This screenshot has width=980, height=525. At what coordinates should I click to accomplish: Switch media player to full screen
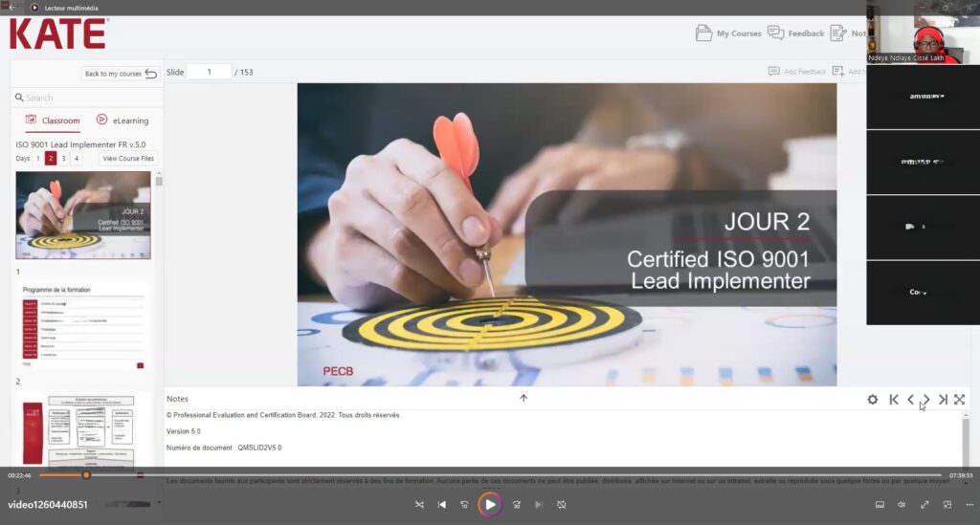924,504
